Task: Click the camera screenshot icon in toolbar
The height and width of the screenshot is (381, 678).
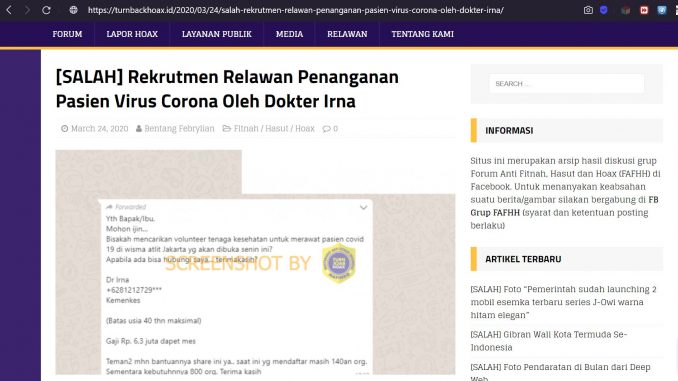Action: 588,10
